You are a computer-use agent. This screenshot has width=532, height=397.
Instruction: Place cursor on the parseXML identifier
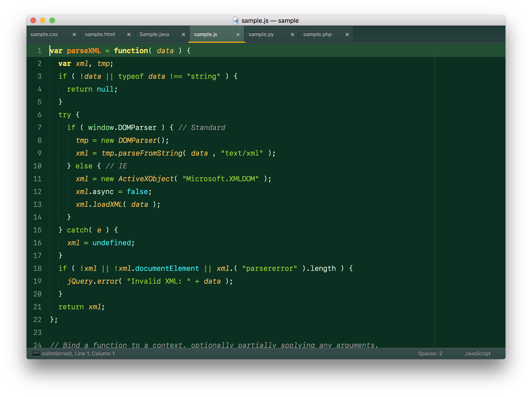click(84, 51)
